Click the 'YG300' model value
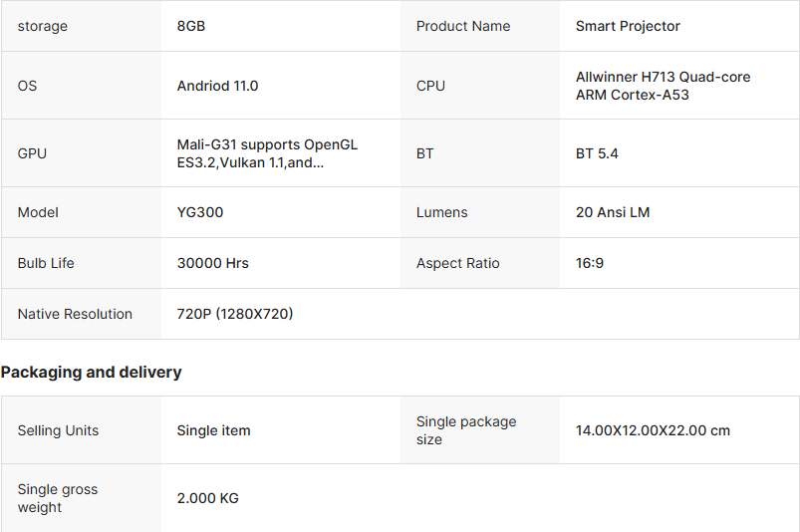The image size is (800, 532). (200, 212)
